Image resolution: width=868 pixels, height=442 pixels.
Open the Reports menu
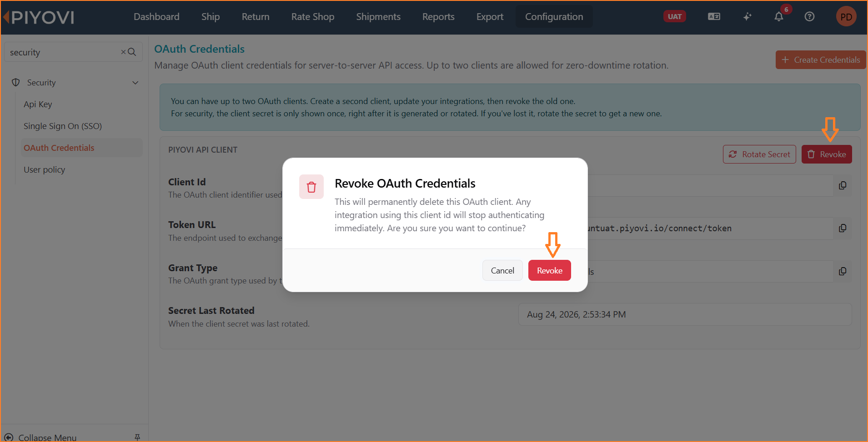pos(438,17)
